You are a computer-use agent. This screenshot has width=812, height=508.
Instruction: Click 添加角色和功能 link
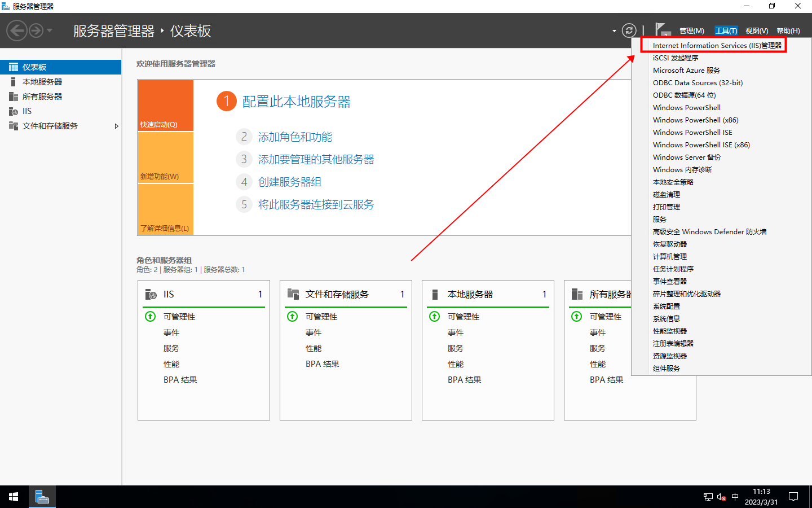point(295,137)
